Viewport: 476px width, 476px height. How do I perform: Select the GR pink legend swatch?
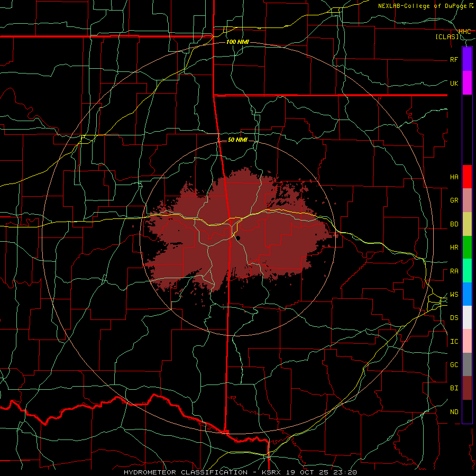tap(467, 200)
